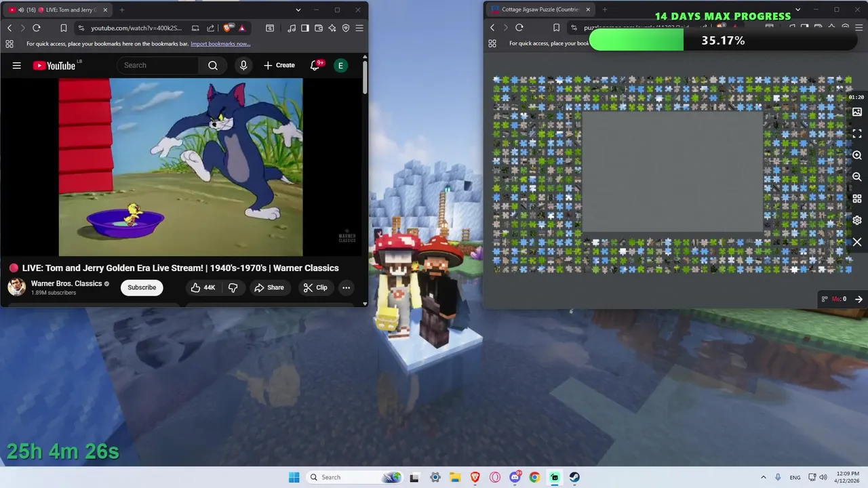
Task: Open a new tab in the puzzle window
Action: (x=604, y=9)
